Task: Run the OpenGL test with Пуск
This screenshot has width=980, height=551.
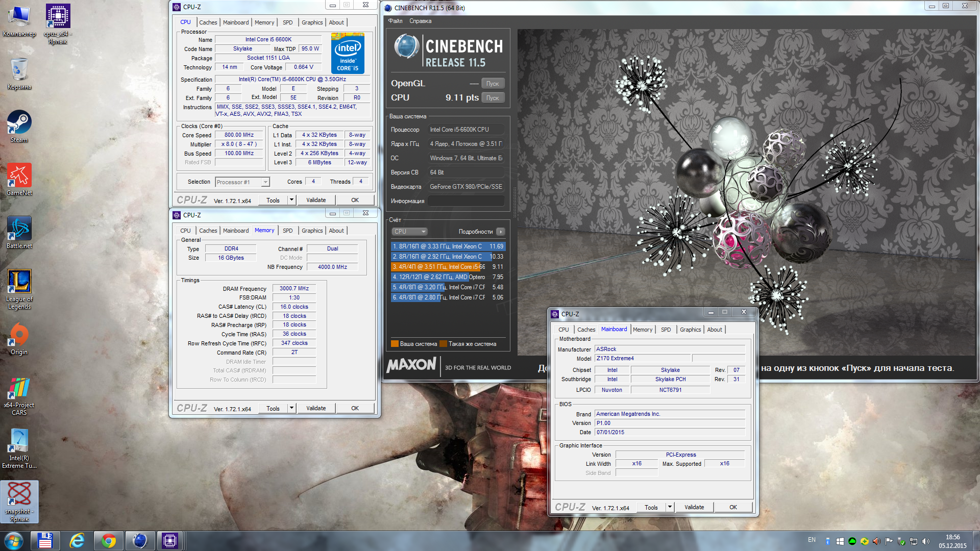Action: [x=493, y=84]
